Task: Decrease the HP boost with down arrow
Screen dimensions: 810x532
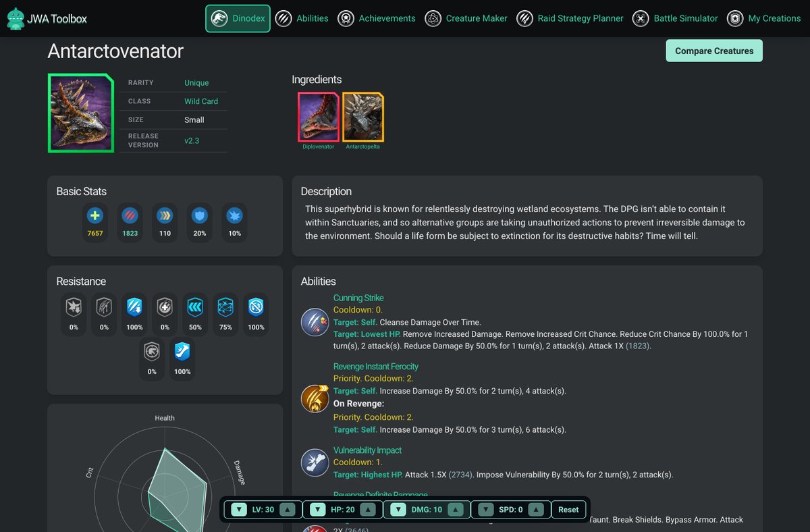Action: click(319, 510)
